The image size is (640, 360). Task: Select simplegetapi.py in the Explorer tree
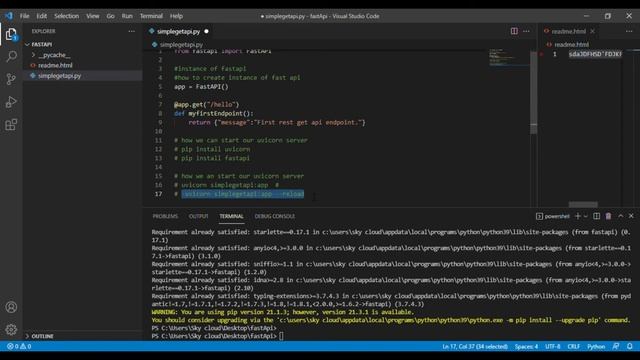pos(60,76)
